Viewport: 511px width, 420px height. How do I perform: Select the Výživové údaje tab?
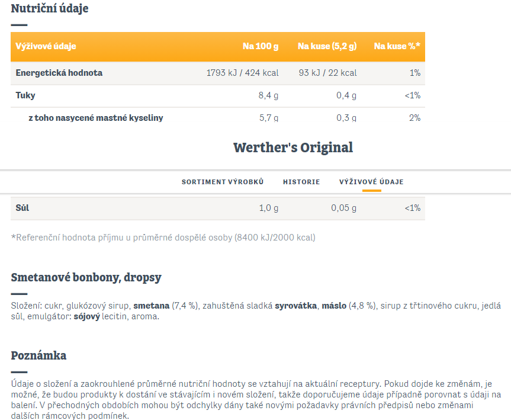371,182
